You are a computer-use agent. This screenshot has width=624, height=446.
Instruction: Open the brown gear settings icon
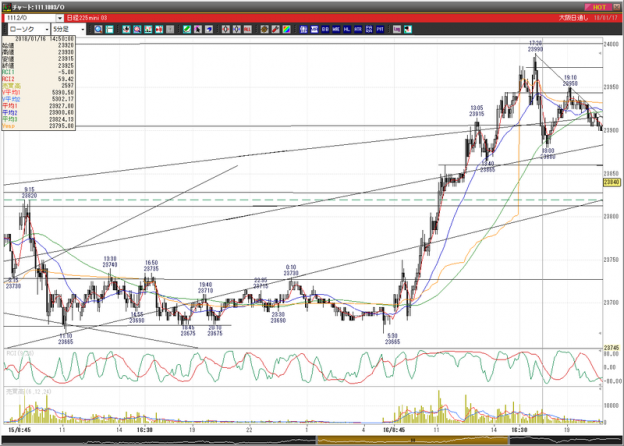pyautogui.click(x=265, y=29)
